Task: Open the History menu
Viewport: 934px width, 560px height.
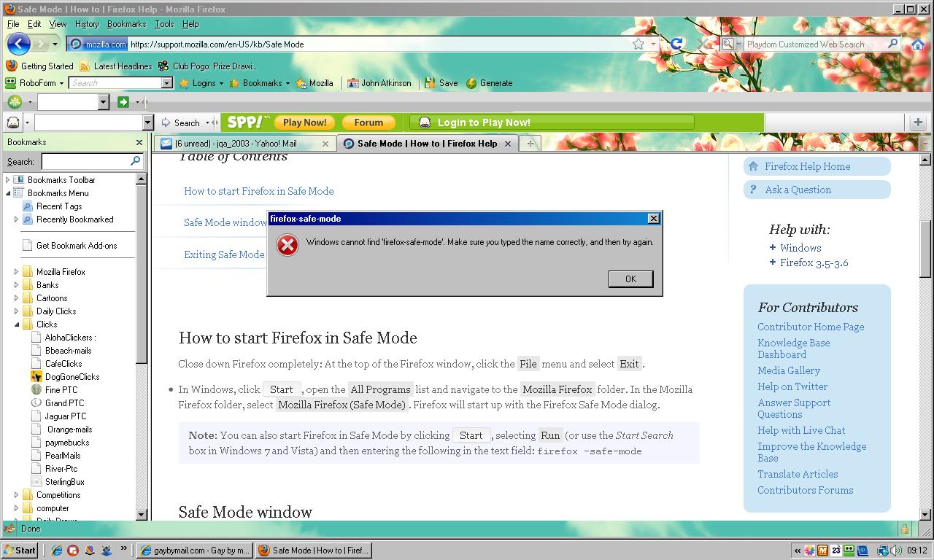Action: tap(87, 24)
